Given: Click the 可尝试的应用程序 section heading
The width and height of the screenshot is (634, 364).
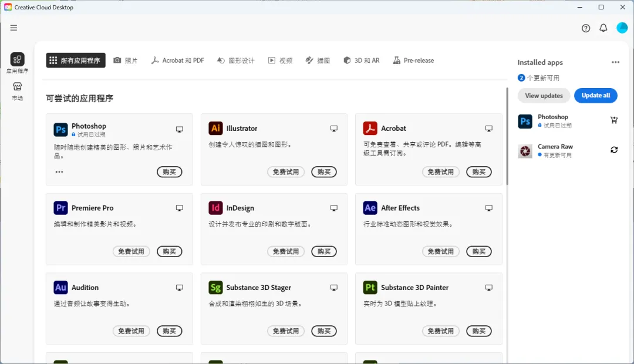Looking at the screenshot, I should coord(79,98).
